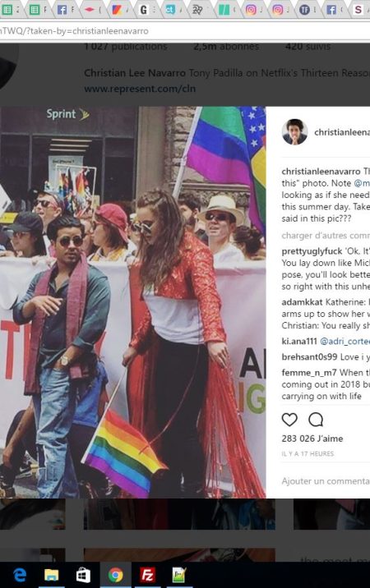Screen dimensions: 370x588
Task: Open Microsoft Edge from the taskbar
Action: pos(20,575)
